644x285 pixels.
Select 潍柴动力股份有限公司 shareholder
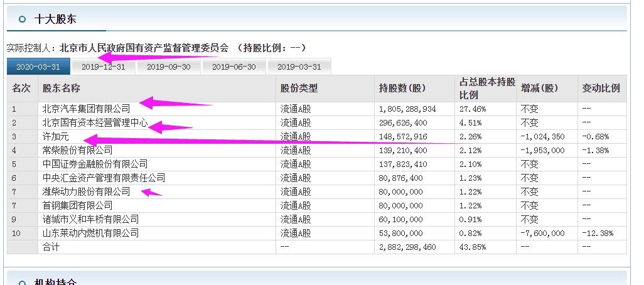[86, 192]
